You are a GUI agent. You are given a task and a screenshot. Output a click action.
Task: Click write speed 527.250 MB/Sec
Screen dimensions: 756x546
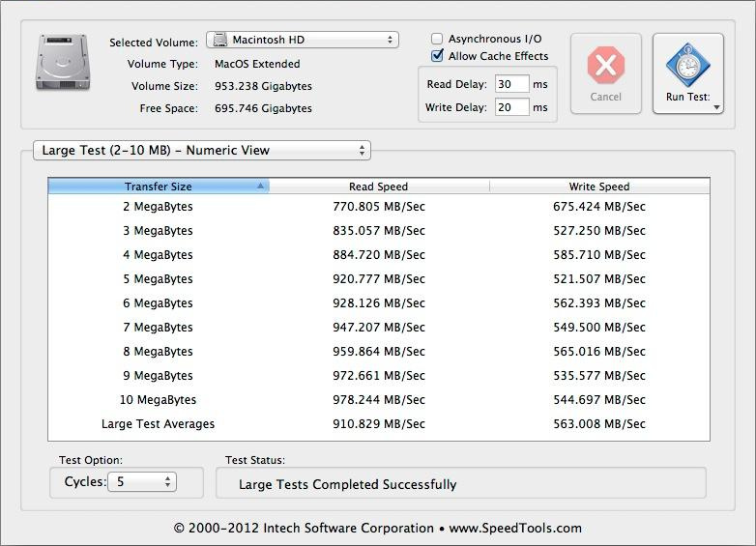coord(599,230)
